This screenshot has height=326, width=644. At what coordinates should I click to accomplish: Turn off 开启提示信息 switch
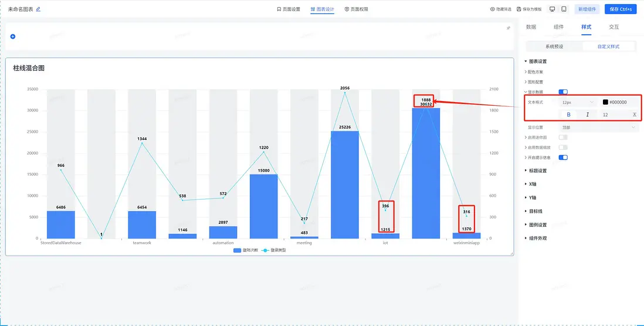point(563,157)
